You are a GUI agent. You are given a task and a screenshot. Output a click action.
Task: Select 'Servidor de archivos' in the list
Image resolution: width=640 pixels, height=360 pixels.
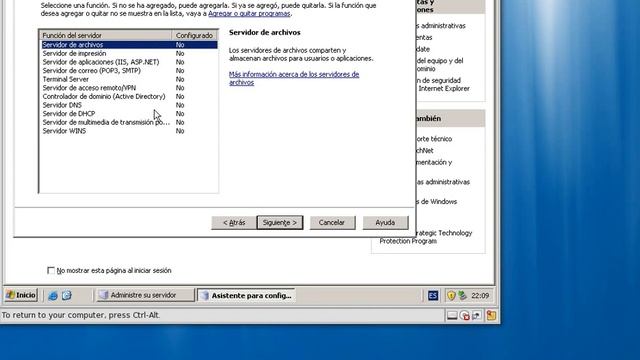tap(129, 45)
